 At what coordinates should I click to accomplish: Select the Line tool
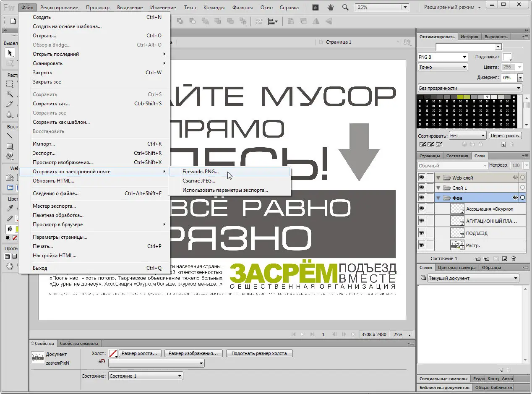pos(10,135)
